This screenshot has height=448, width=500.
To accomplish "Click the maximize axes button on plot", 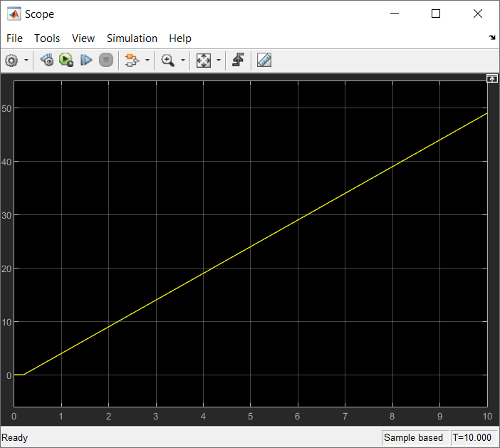I will point(491,78).
